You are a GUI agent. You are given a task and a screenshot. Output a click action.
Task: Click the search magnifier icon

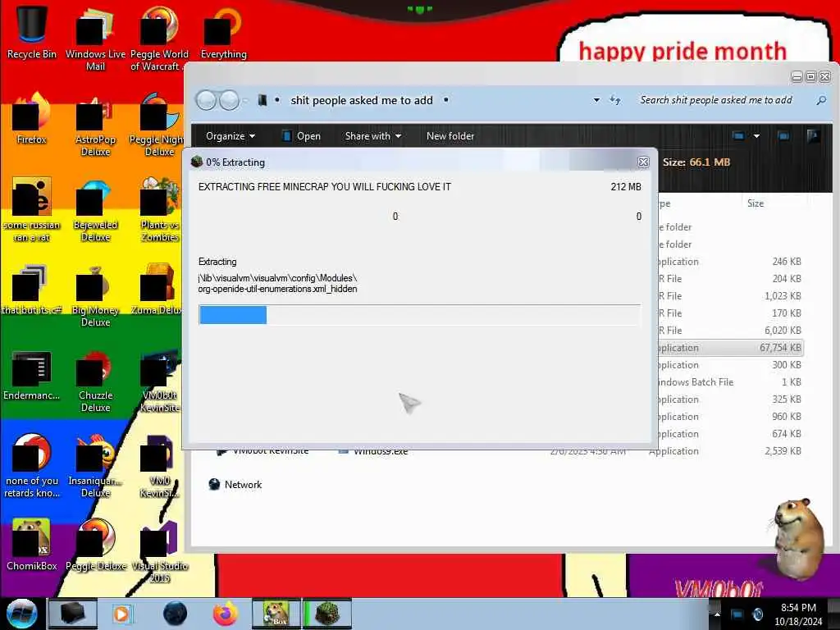pyautogui.click(x=820, y=100)
